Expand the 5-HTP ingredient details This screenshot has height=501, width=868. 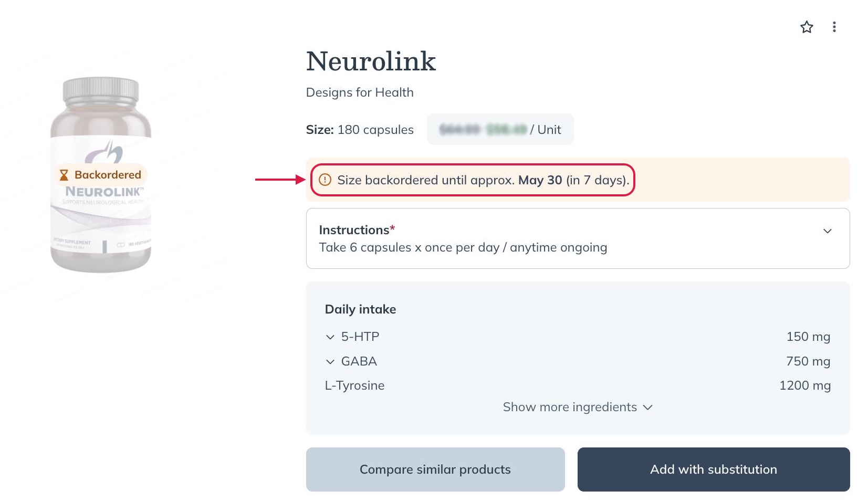coord(330,337)
